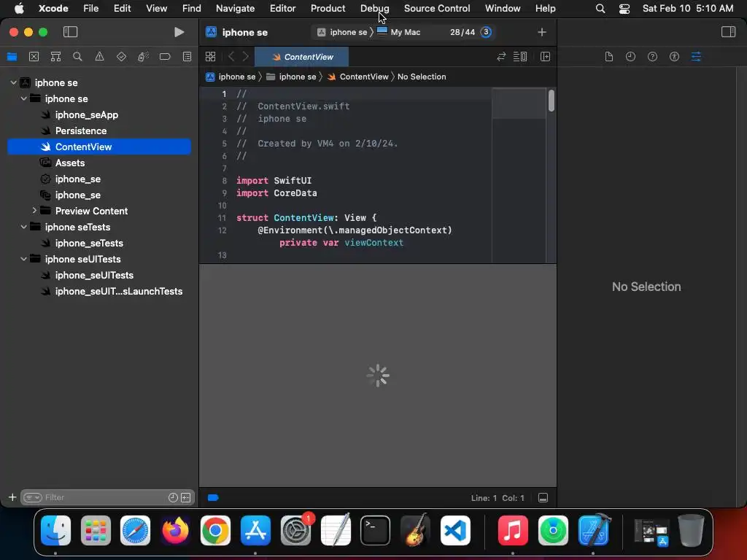Choose the My Mac run destination

pos(399,32)
